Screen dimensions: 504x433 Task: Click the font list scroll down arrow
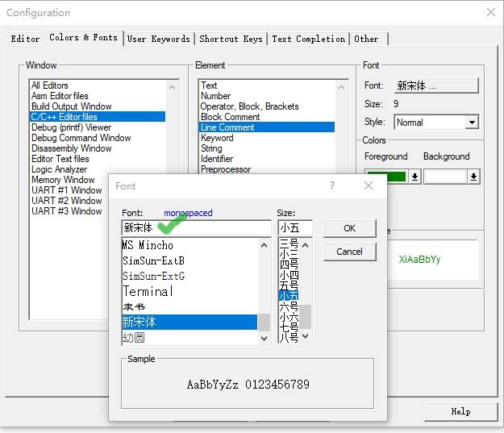point(264,338)
